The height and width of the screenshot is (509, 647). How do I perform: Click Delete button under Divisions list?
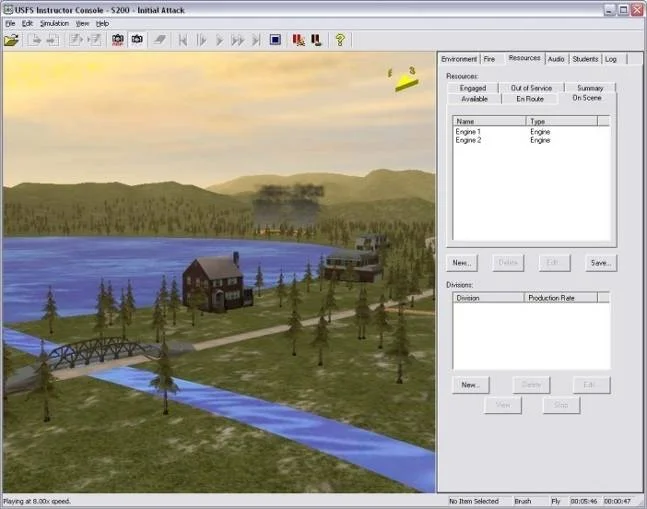point(531,385)
